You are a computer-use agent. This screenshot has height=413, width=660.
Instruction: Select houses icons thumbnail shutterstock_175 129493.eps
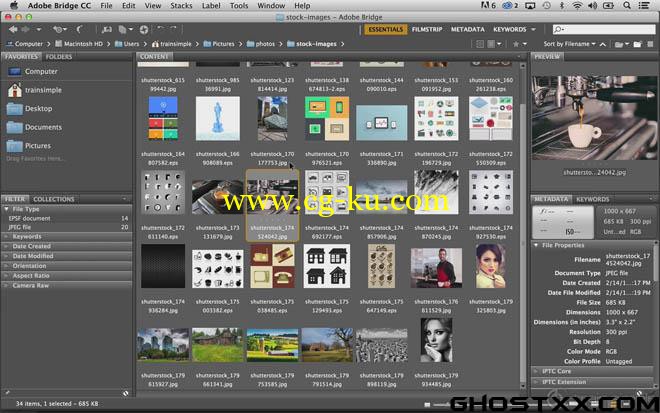pyautogui.click(x=327, y=266)
